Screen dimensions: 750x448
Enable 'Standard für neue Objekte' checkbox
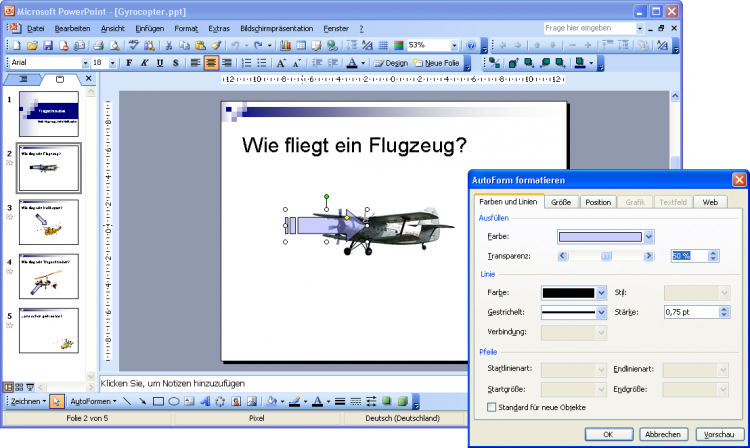pos(491,407)
